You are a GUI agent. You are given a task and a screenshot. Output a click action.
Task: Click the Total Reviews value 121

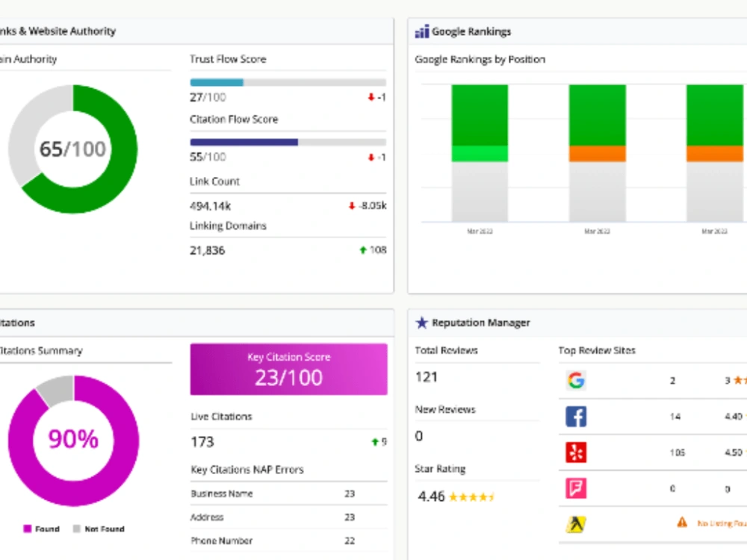click(427, 377)
